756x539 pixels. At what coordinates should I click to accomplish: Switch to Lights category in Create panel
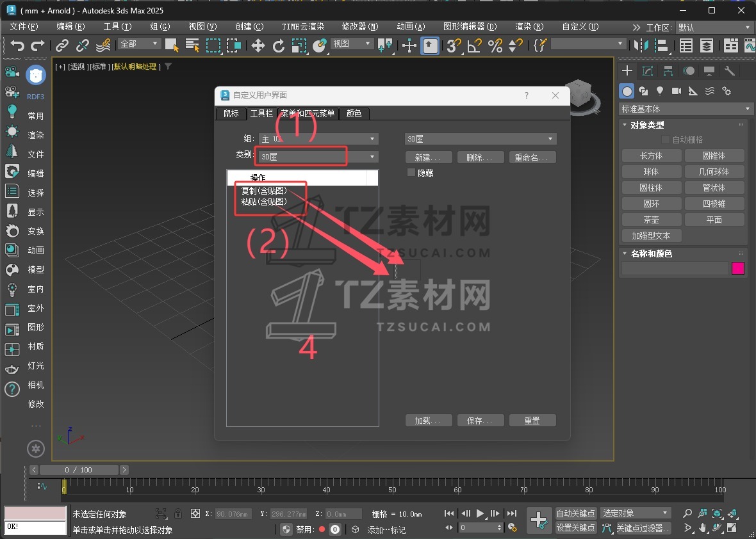coord(659,91)
